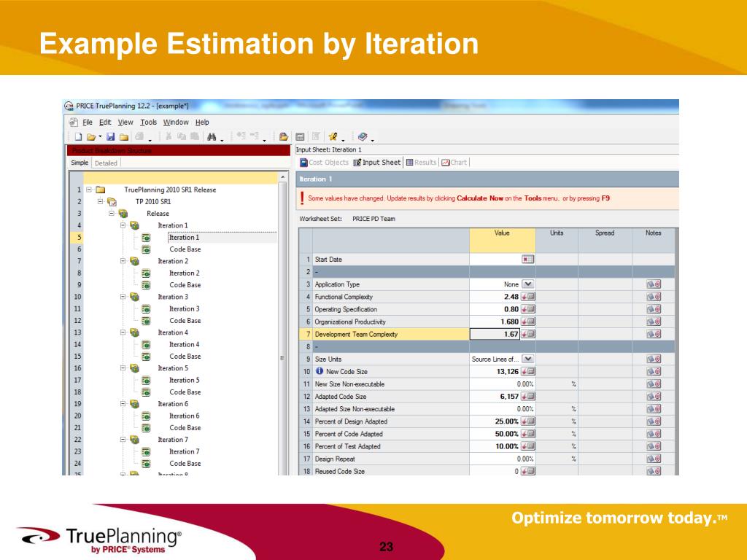Collapse the TruePlanning 2010 SR1 Release node
The width and height of the screenshot is (747, 560).
point(88,190)
